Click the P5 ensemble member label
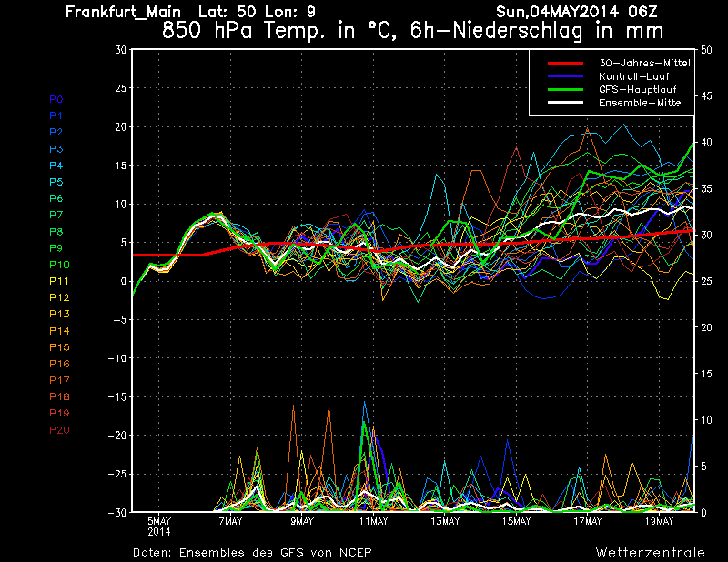Viewport: 728px width, 562px height. (56, 182)
